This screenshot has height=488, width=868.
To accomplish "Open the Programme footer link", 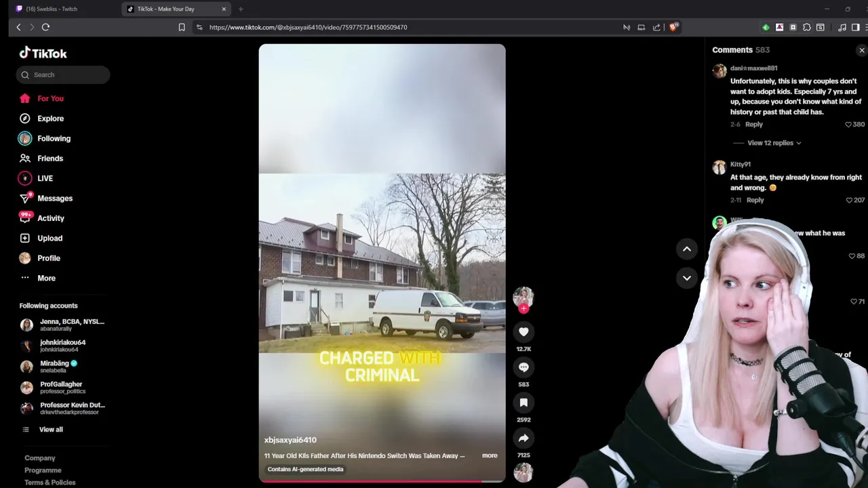I will point(43,470).
